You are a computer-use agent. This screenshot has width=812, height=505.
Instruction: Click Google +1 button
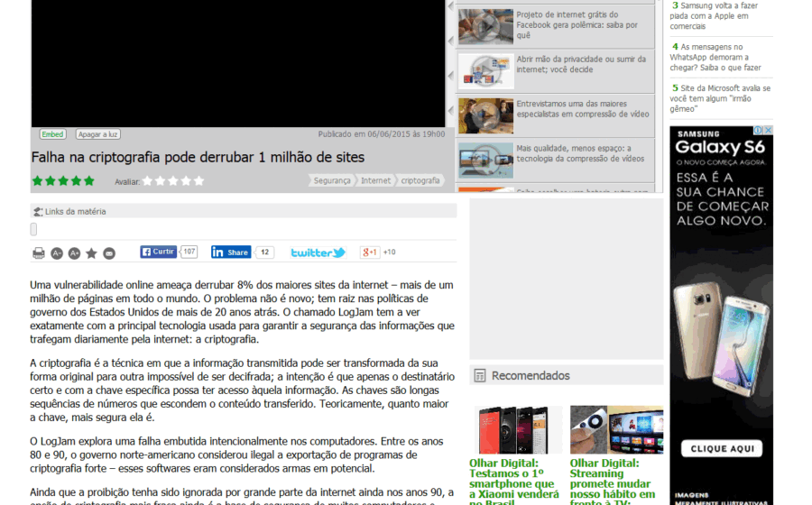370,252
